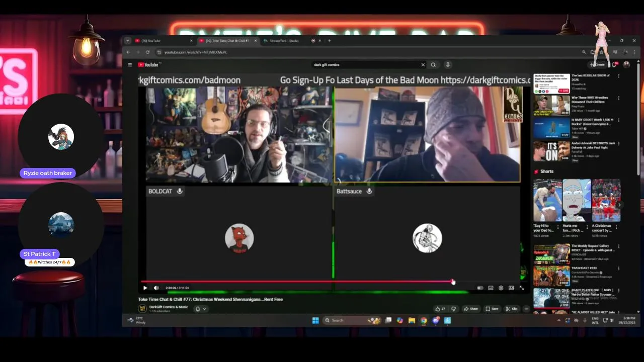Screen dimensions: 644x362
Task: Play the YouTube video
Action: coord(145,288)
